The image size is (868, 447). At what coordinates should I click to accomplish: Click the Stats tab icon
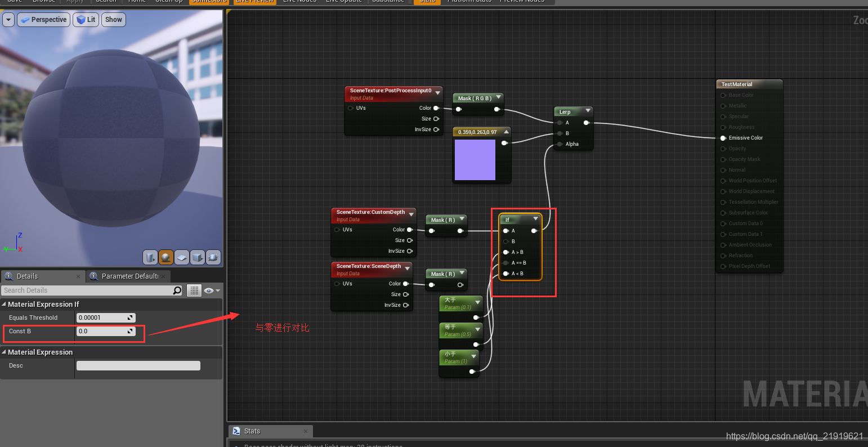(x=236, y=431)
